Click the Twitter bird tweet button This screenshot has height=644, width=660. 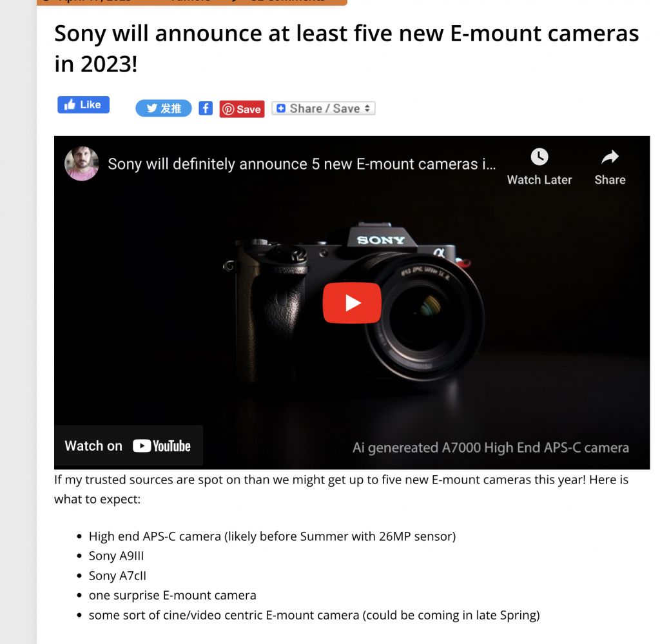coord(163,108)
